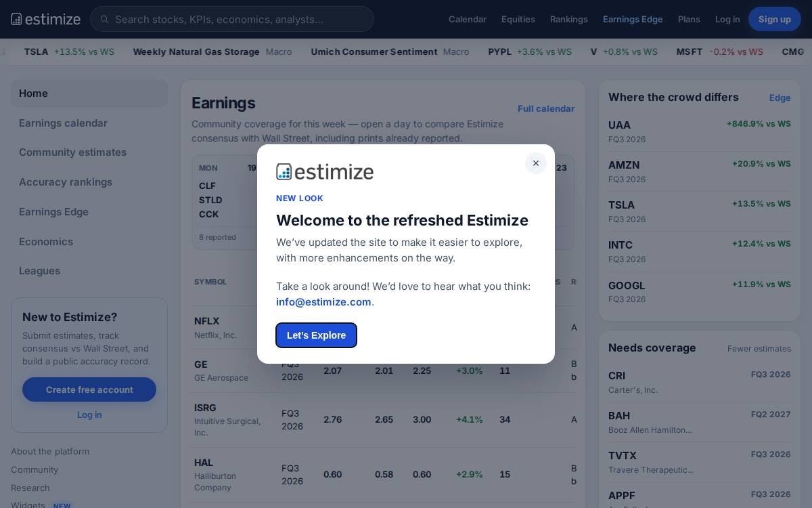Open the Research footer link

[30, 488]
